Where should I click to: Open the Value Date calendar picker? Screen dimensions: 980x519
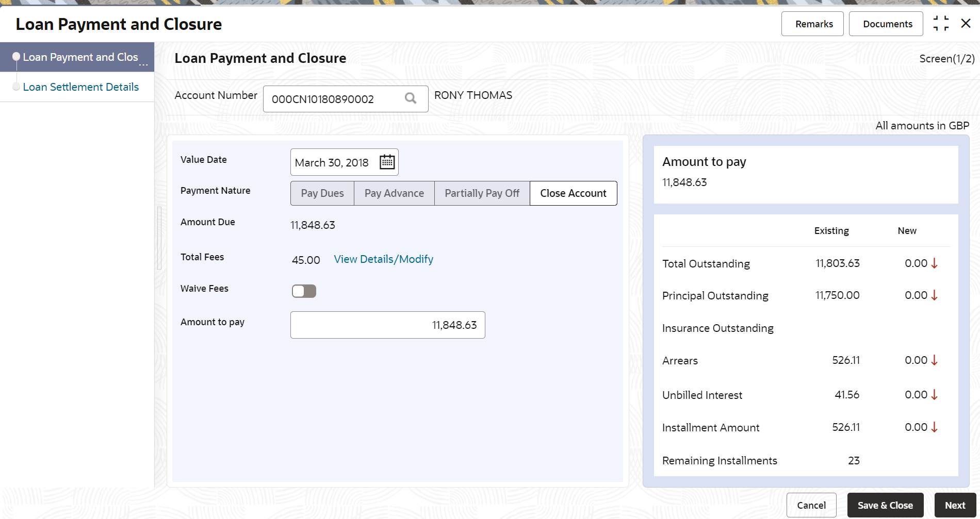[x=387, y=162]
